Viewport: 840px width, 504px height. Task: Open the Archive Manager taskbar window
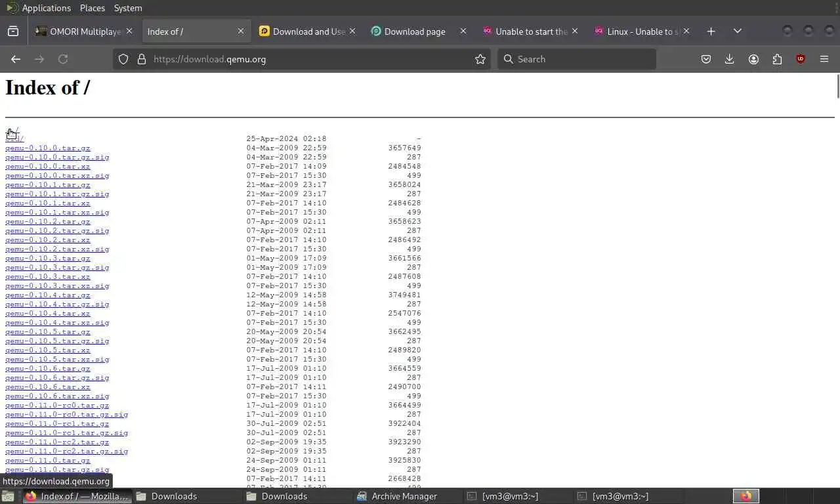[x=407, y=496]
